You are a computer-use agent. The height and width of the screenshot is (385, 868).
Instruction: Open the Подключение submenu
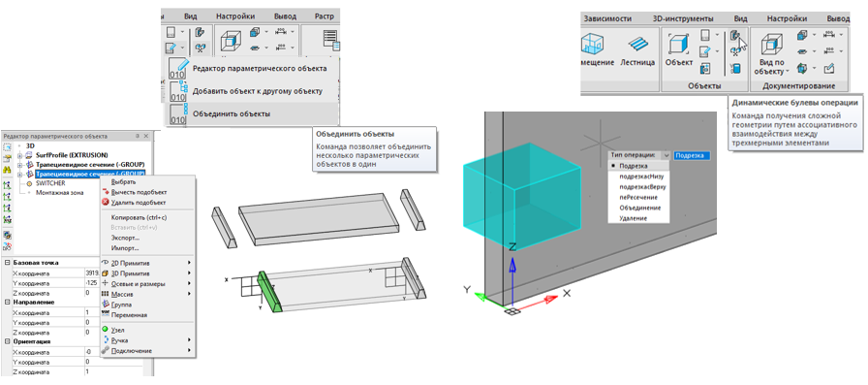pos(147,351)
